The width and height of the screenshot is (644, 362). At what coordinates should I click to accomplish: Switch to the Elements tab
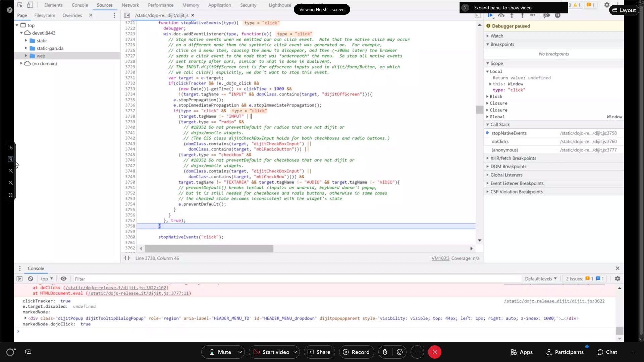pyautogui.click(x=53, y=5)
